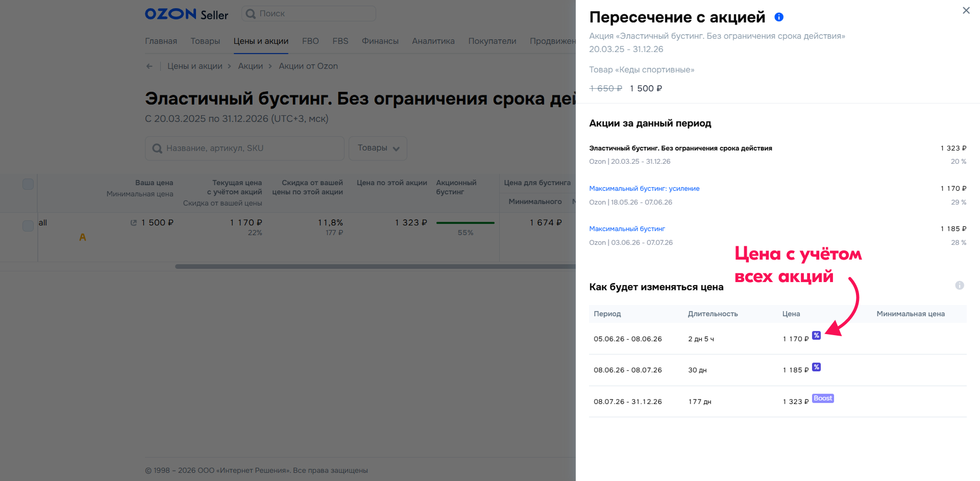Click the 11,8% discount cell
This screenshot has width=980, height=481.
click(330, 223)
